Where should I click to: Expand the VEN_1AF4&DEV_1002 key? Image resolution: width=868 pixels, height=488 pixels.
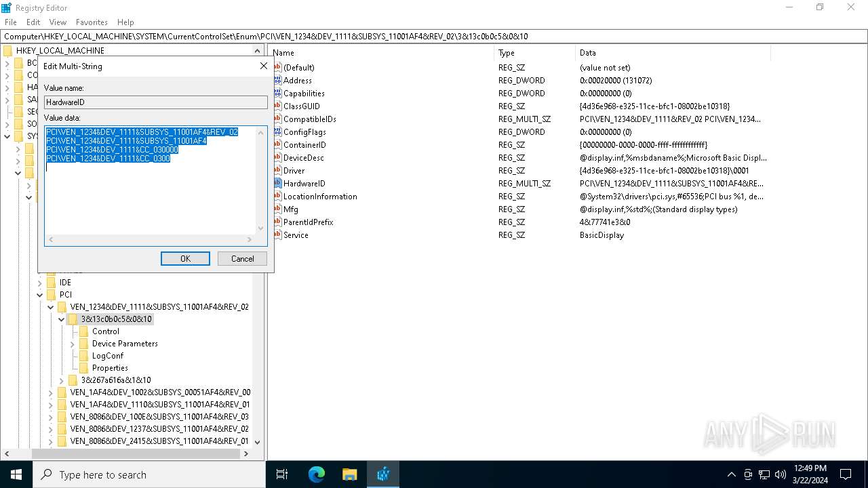coord(51,392)
